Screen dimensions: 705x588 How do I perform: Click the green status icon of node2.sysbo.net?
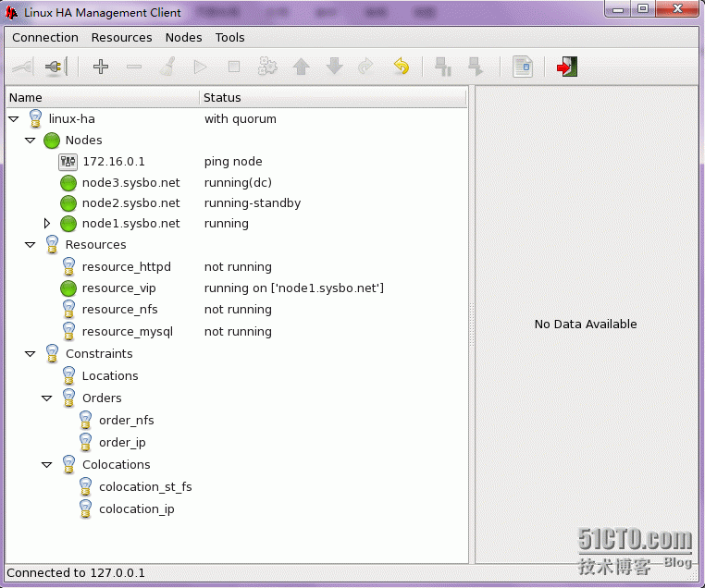pyautogui.click(x=68, y=203)
